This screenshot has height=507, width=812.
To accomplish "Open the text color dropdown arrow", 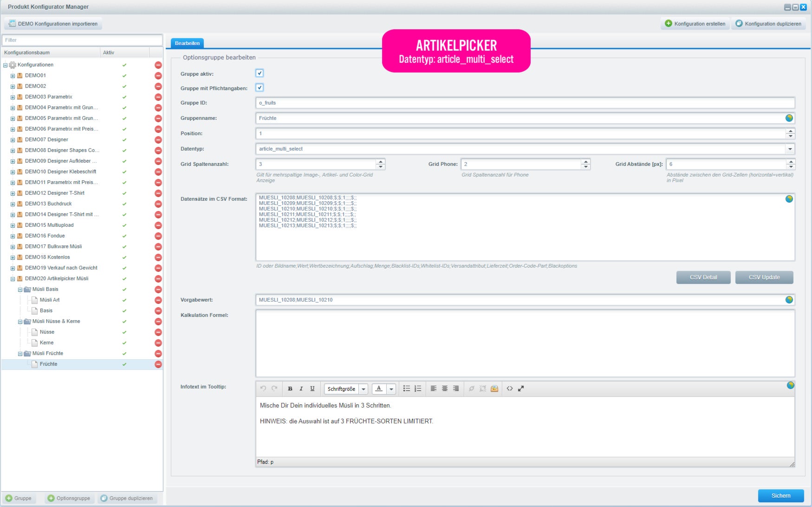I will pos(391,389).
